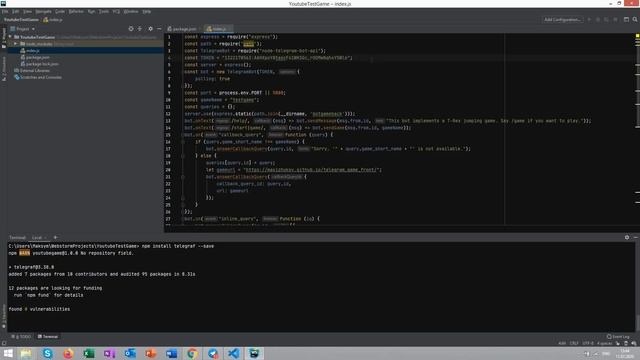Viewport: 640px width, 360px height.
Task: Toggle the Favorites side tab
Action: click(x=4, y=316)
